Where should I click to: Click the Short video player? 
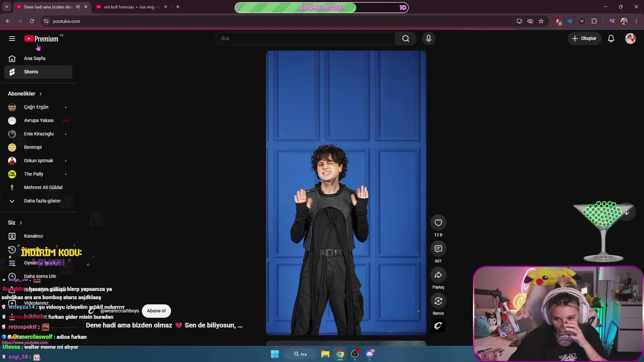[346, 193]
